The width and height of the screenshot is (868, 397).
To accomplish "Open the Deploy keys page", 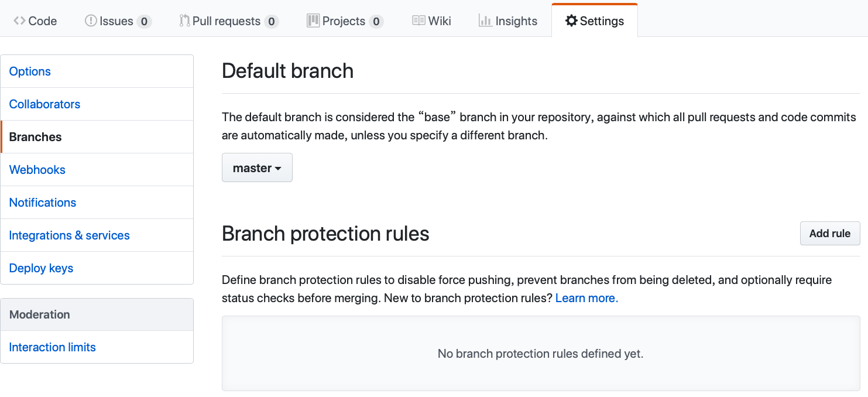I will pos(41,268).
